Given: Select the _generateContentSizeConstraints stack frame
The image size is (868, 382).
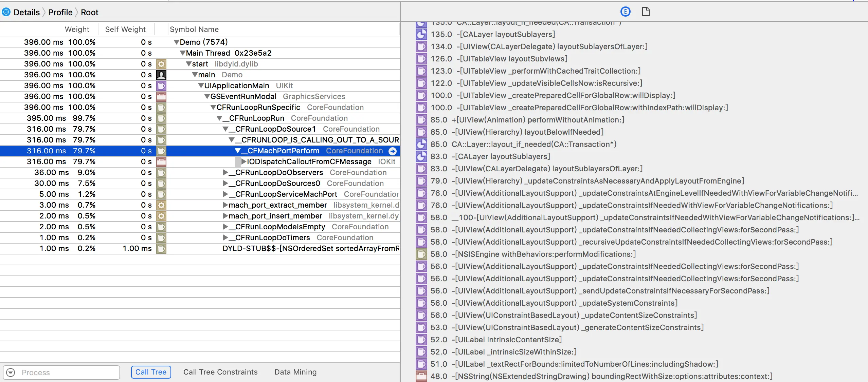Looking at the screenshot, I should pyautogui.click(x=578, y=327).
